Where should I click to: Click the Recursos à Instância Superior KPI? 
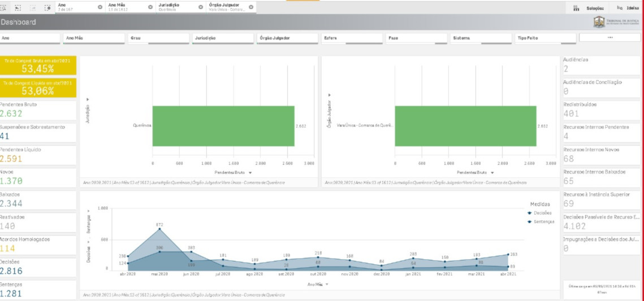[x=601, y=200]
